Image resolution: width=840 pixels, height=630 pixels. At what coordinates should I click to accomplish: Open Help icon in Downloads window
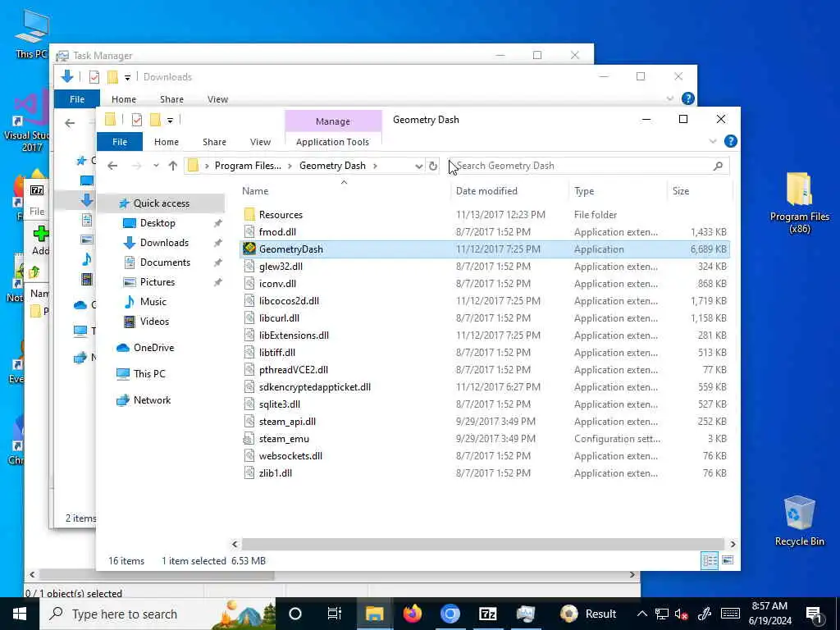click(x=688, y=98)
